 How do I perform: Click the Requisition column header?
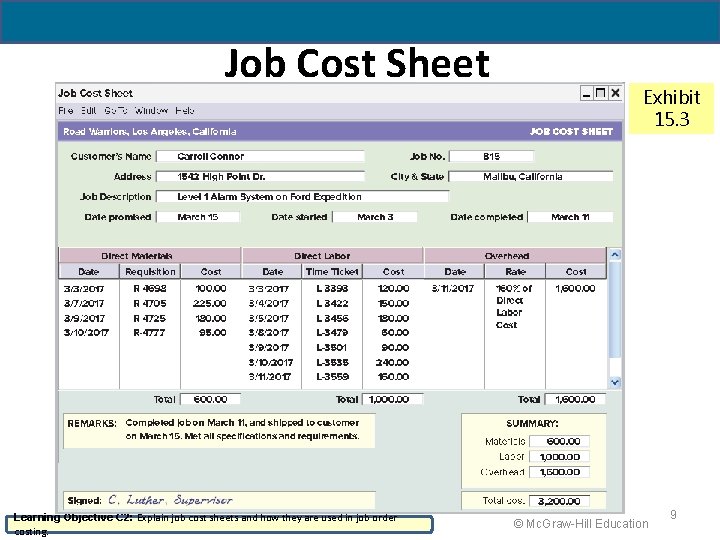(150, 272)
